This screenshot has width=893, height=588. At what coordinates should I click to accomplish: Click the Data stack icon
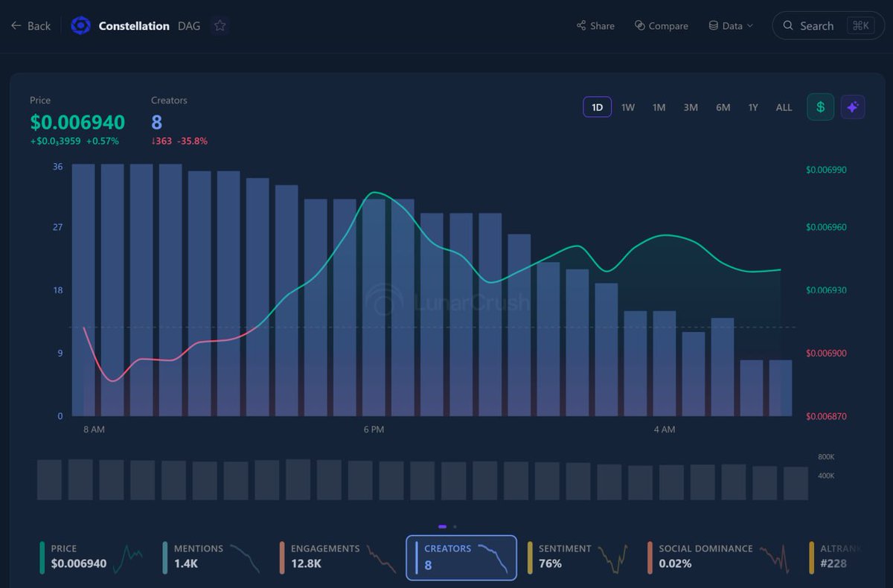click(x=713, y=25)
